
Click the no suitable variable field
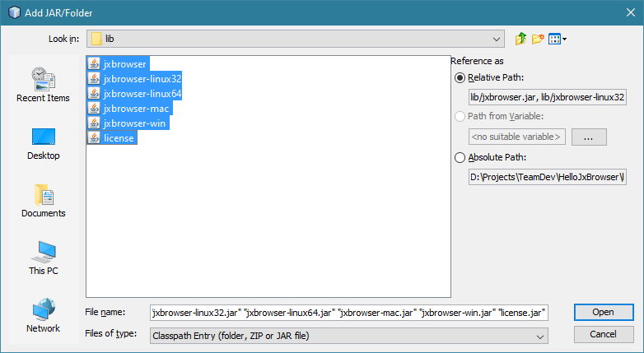[516, 137]
